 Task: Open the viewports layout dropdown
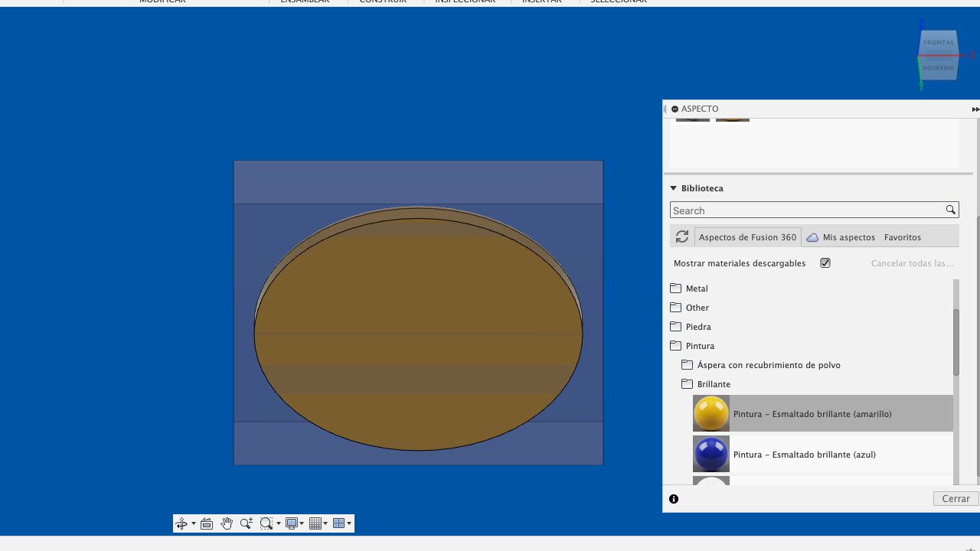coord(342,523)
